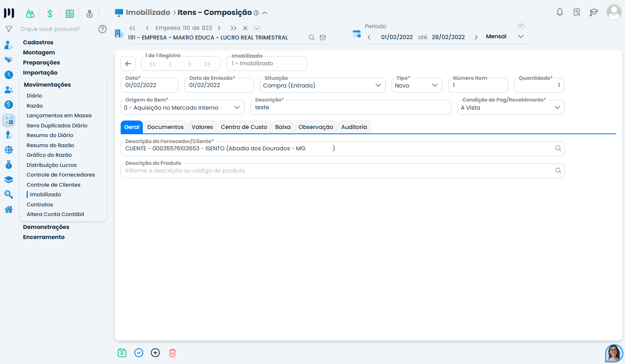Open the Tipo dropdown showing Novo
The width and height of the screenshot is (625, 364).
[x=435, y=85]
